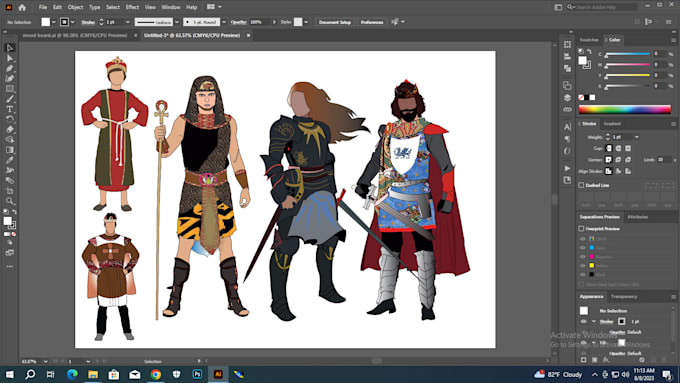Select the Rotate tool
This screenshot has height=383, width=680.
[x=10, y=119]
